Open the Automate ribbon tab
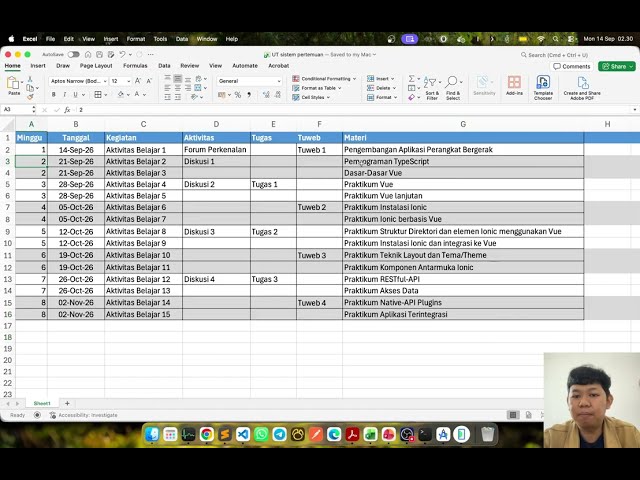 pyautogui.click(x=245, y=66)
